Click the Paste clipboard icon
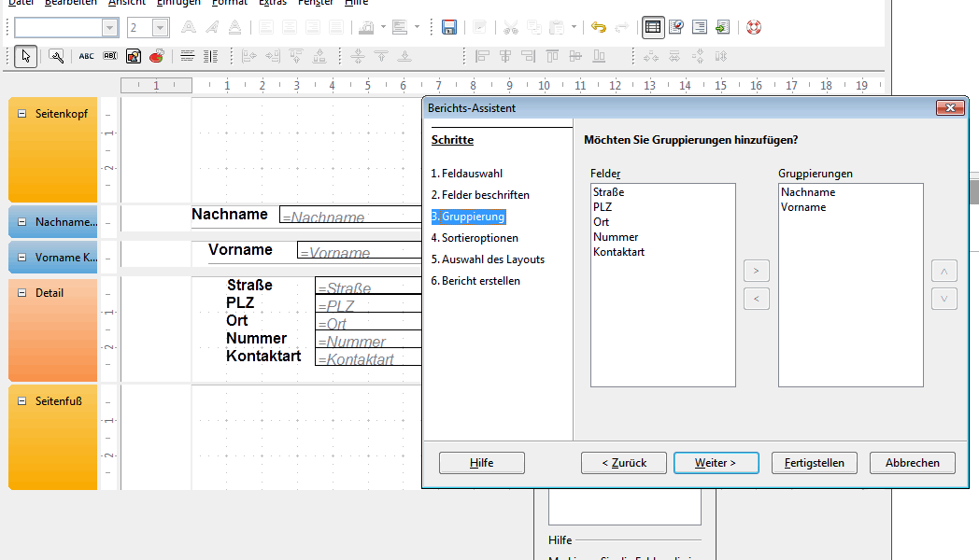The image size is (979, 560). click(x=557, y=27)
